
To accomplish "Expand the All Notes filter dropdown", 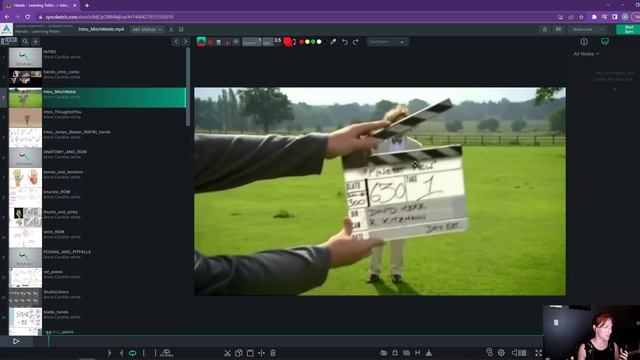I will coord(587,53).
